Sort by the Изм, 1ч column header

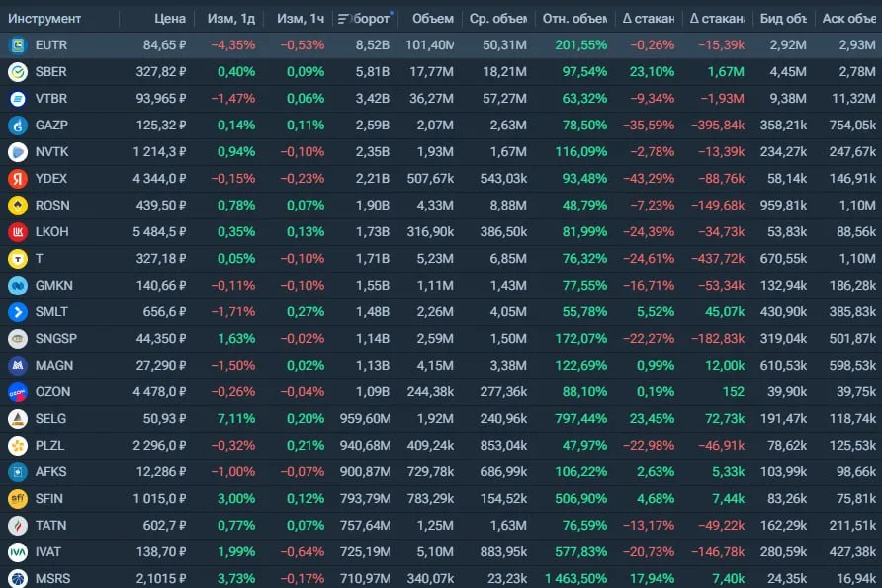coord(301,19)
